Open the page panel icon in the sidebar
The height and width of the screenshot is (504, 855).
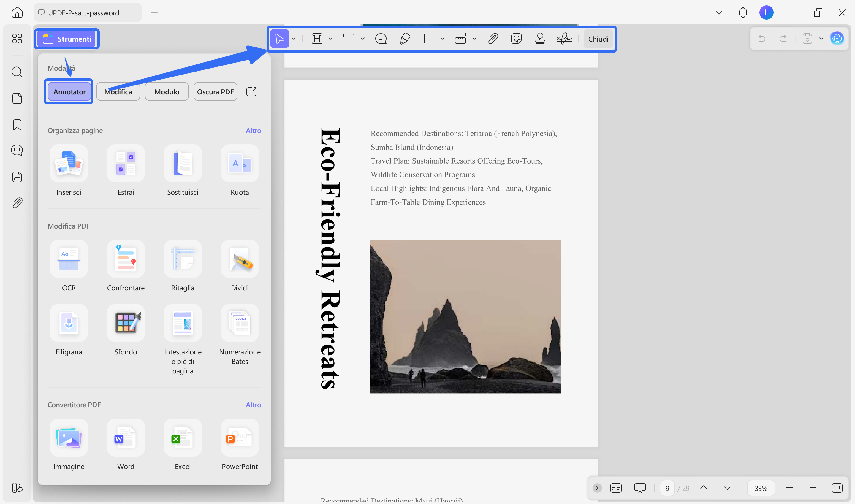click(17, 99)
